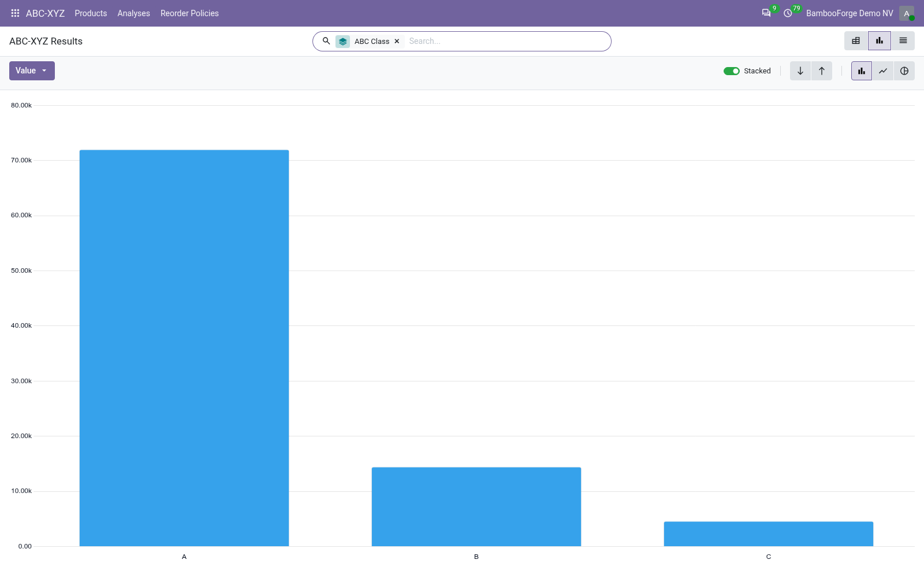Open the Products menu
The image size is (924, 578).
tap(91, 13)
